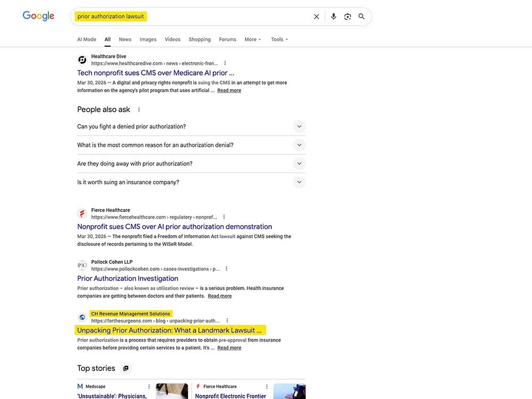Open options menu for the Fierce Healthcare result

(x=224, y=217)
